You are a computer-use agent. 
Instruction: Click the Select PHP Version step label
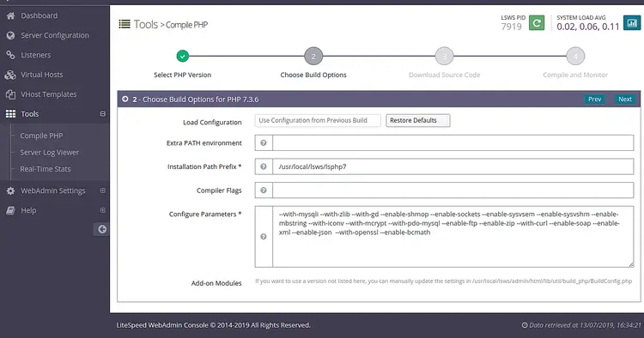point(182,75)
